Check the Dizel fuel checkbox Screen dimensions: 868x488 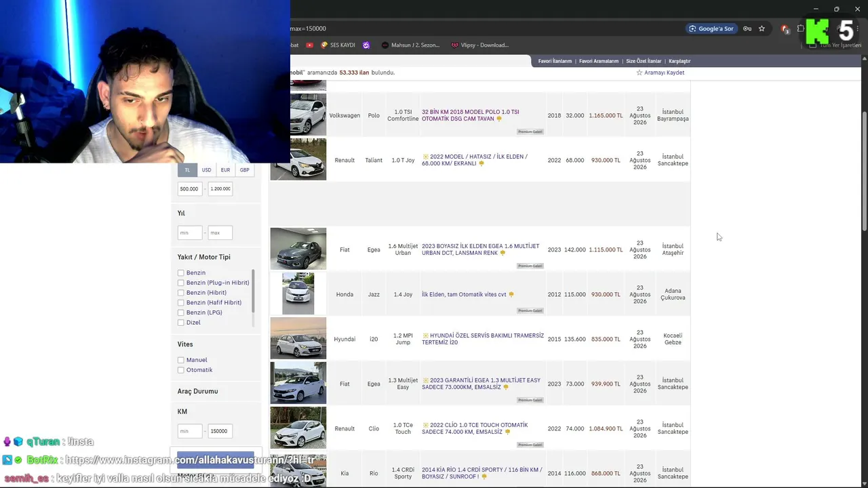tap(181, 323)
